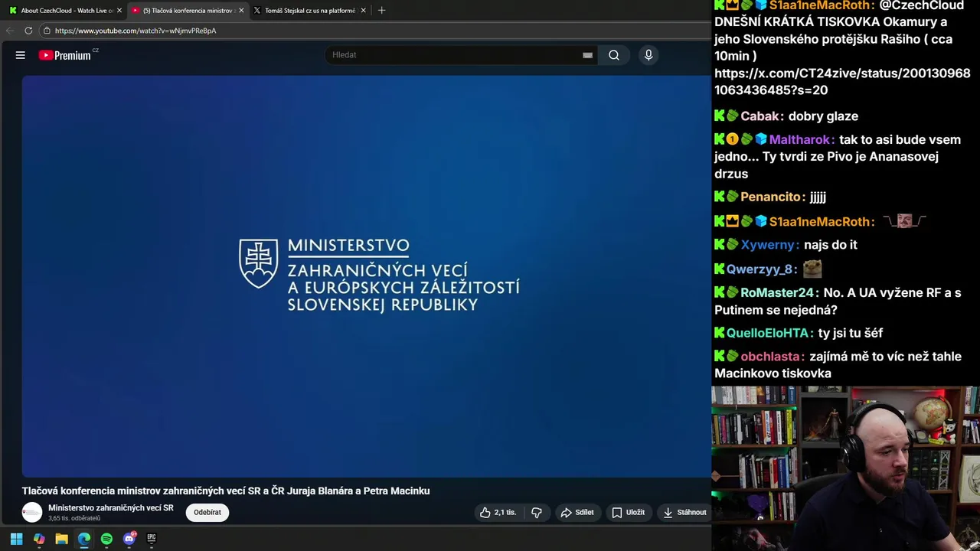The width and height of the screenshot is (980, 551).
Task: Open the Ministerstvo zahraničných vecí SR channel avatar
Action: point(32,512)
